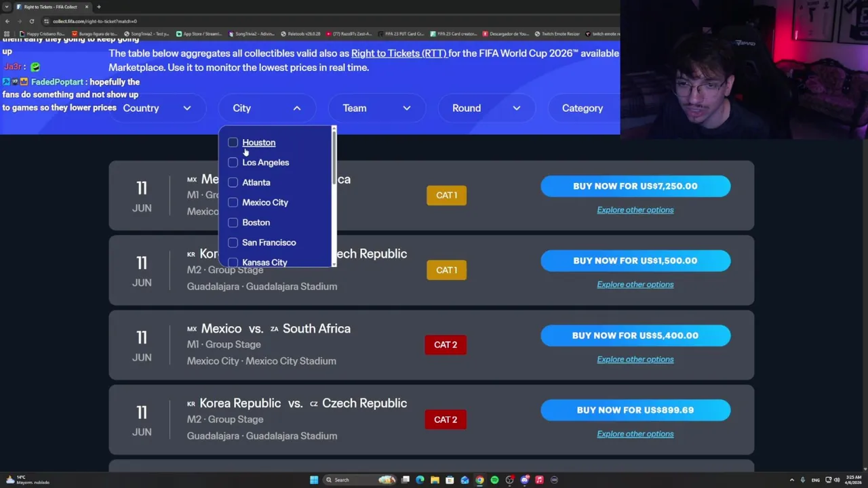
Task: Explore other options under US$5,400.00 listing
Action: click(635, 359)
